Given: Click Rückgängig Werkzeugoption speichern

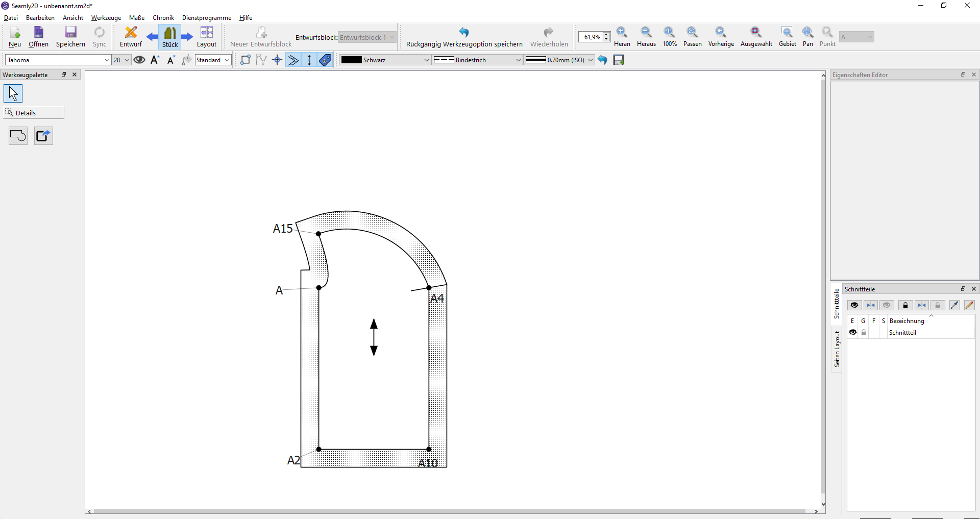Looking at the screenshot, I should coord(464,37).
